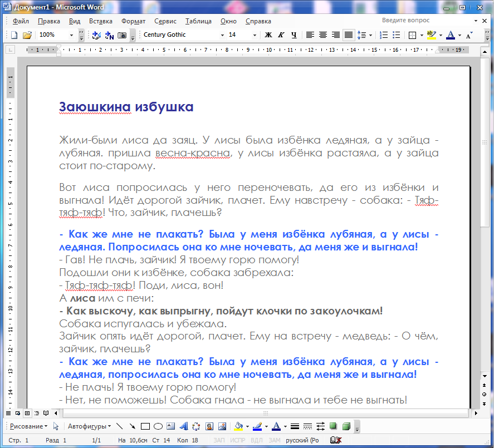Click the vertical scrollbar down arrow
The width and height of the screenshot is (494, 448).
pos(484,376)
